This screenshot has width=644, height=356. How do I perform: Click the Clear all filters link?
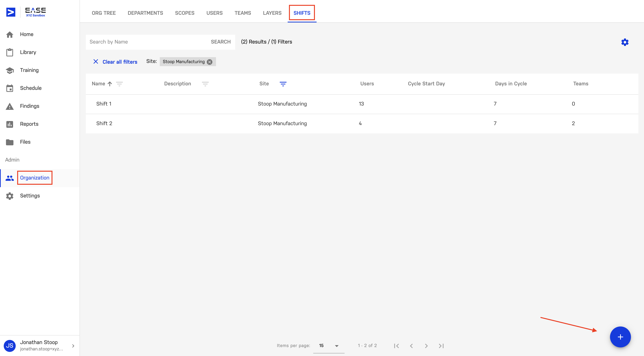click(120, 62)
